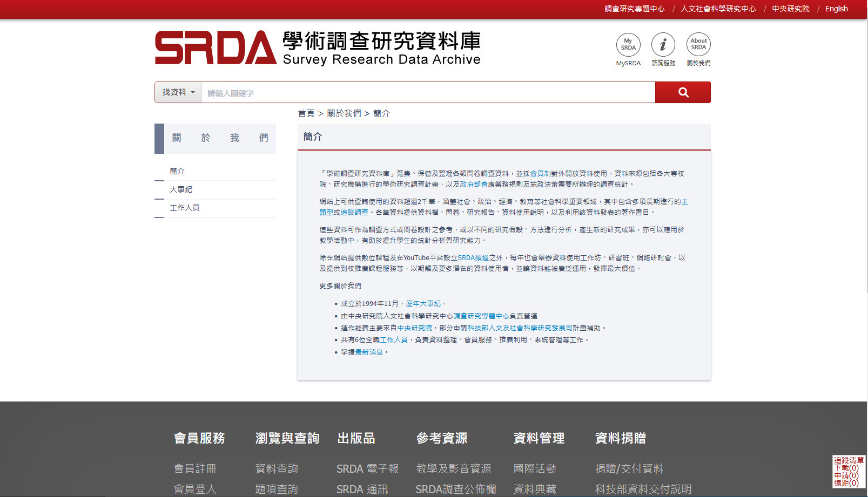
Task: Open the 工作人員 link in the bullet list
Action: click(x=394, y=340)
